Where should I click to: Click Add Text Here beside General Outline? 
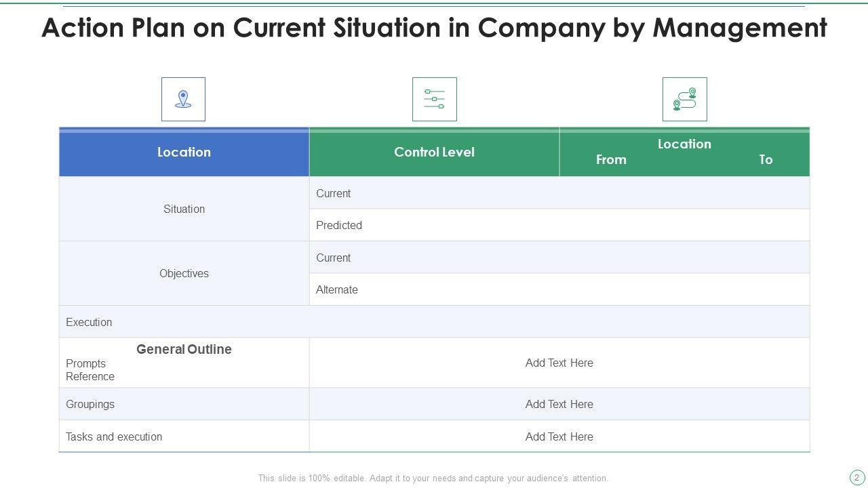(559, 363)
